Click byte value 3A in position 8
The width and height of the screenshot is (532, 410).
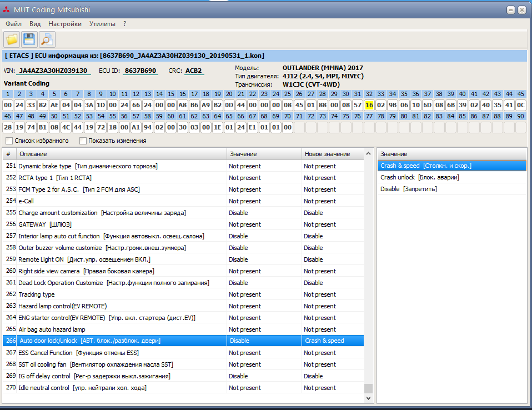tap(89, 105)
